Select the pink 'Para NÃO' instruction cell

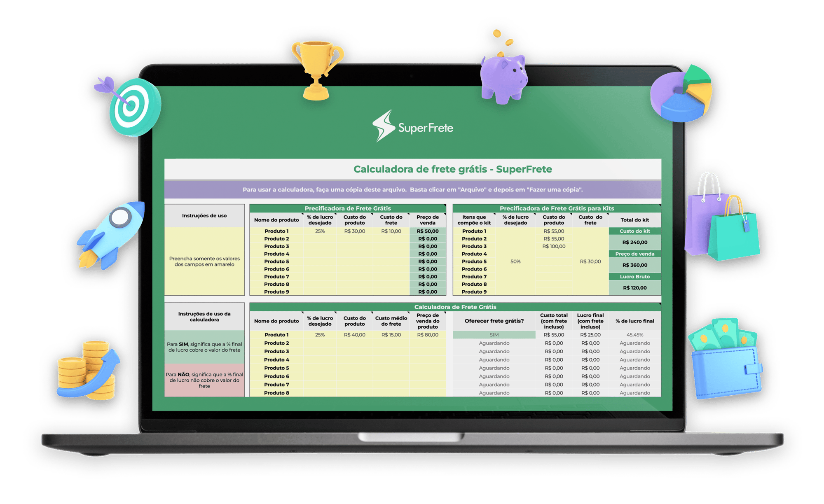click(204, 380)
